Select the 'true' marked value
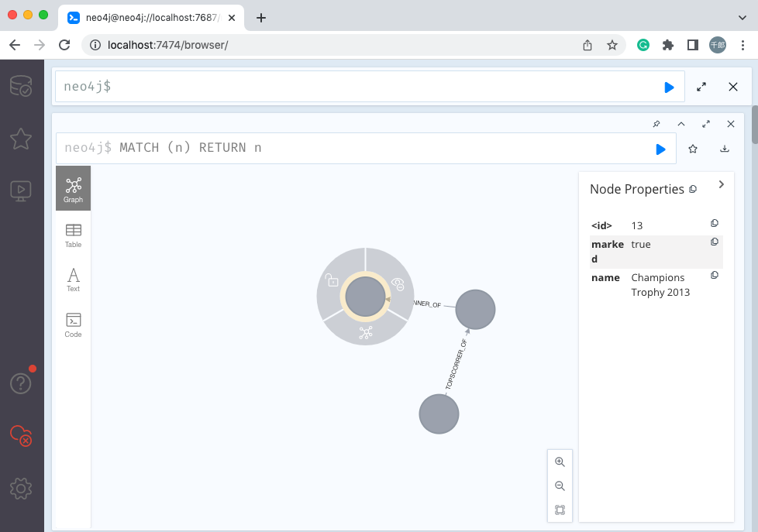The image size is (758, 532). [x=640, y=245]
